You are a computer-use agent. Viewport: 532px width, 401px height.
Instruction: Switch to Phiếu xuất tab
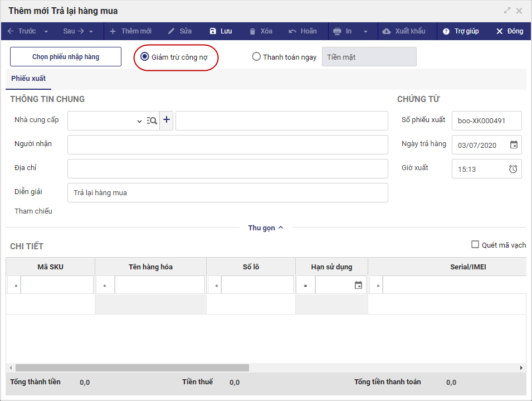(x=28, y=79)
